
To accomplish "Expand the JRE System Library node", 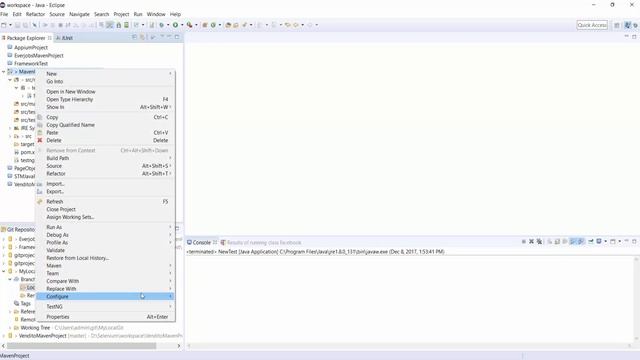I will (x=10, y=128).
